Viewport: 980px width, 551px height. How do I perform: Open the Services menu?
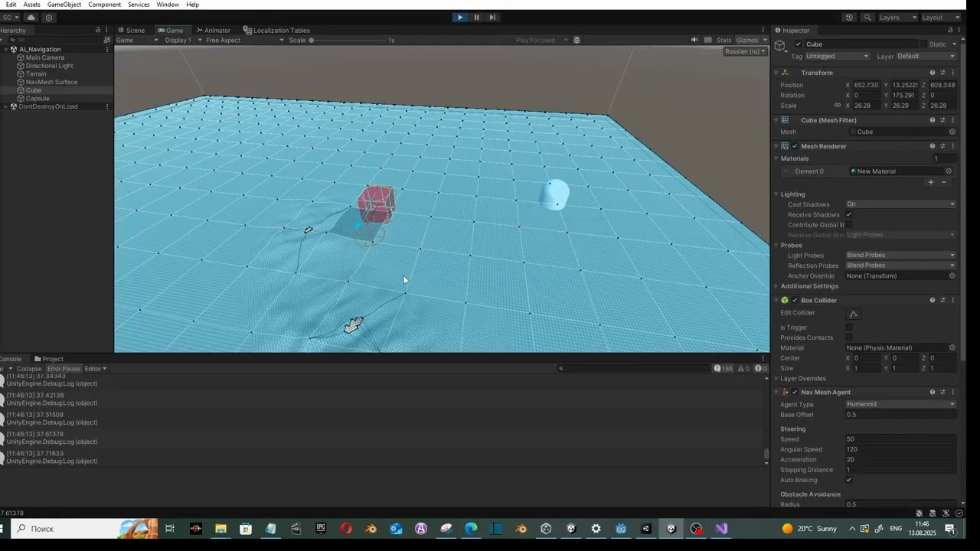(139, 5)
